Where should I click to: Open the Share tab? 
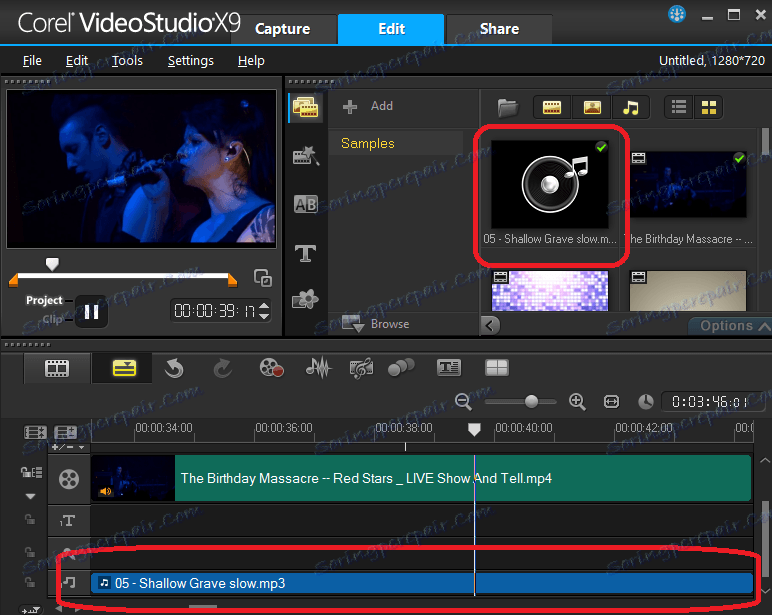(x=499, y=29)
